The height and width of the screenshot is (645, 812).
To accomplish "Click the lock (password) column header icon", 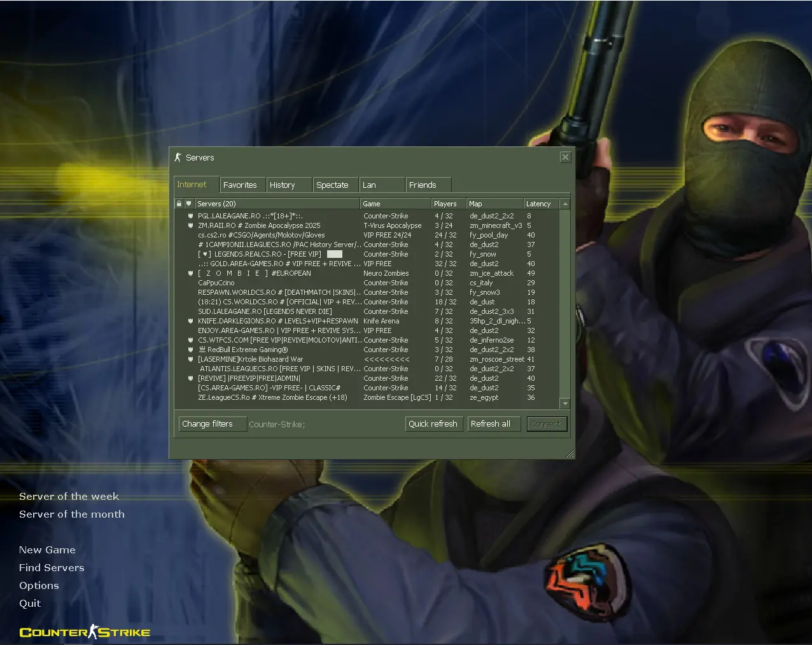I will click(179, 204).
